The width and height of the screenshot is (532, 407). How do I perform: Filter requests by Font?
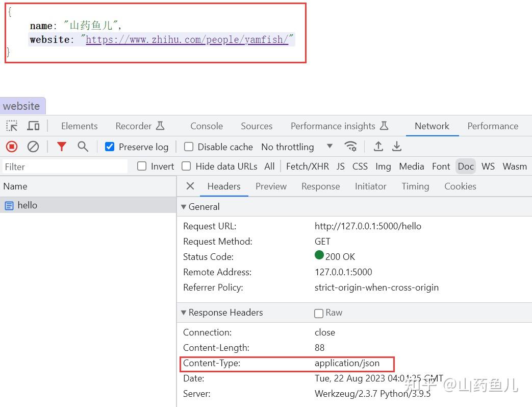441,166
